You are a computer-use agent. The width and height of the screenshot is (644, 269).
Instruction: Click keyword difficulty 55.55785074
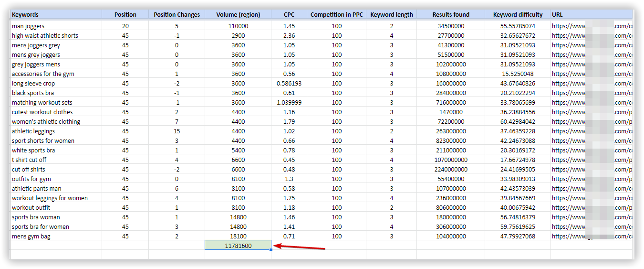(518, 26)
